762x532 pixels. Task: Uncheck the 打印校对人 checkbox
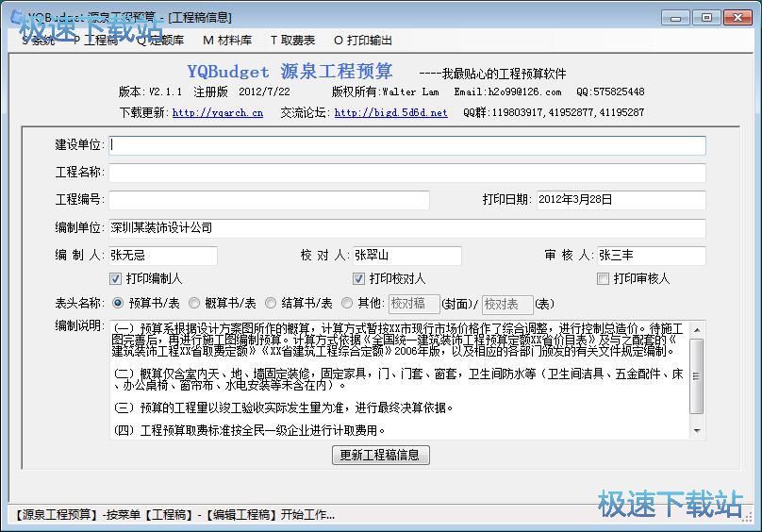(359, 279)
